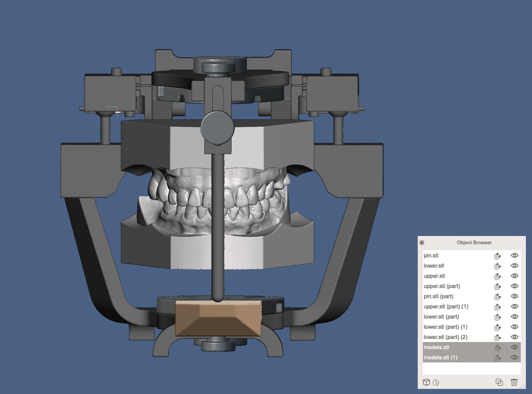This screenshot has height=394, width=532.
Task: Duplicate selected objects with the overlapping squares icon
Action: [x=499, y=382]
